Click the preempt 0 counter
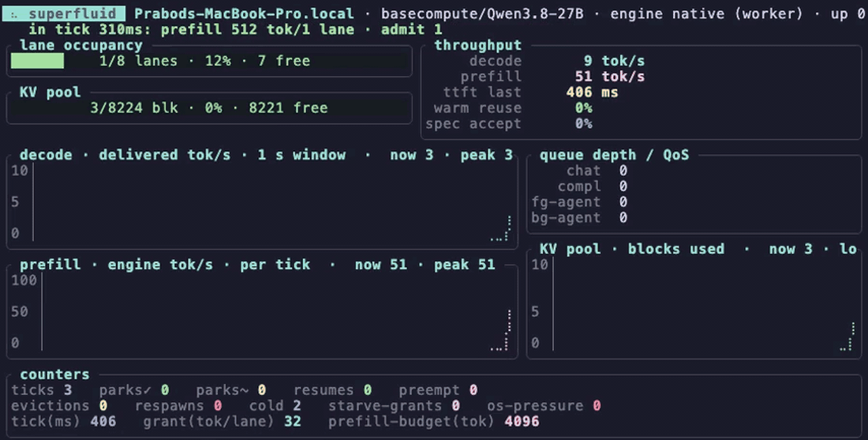Image resolution: width=868 pixels, height=440 pixels. pyautogui.click(x=438, y=390)
